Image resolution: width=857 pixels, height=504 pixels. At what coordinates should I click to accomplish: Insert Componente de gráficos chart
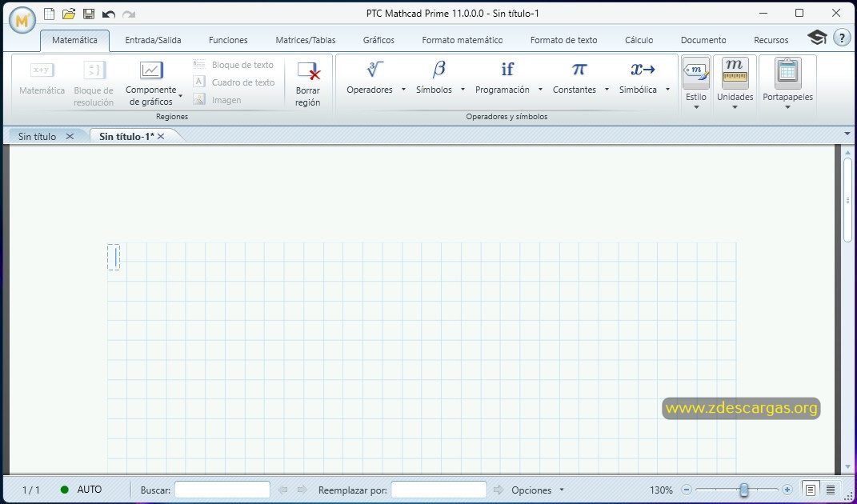(151, 83)
